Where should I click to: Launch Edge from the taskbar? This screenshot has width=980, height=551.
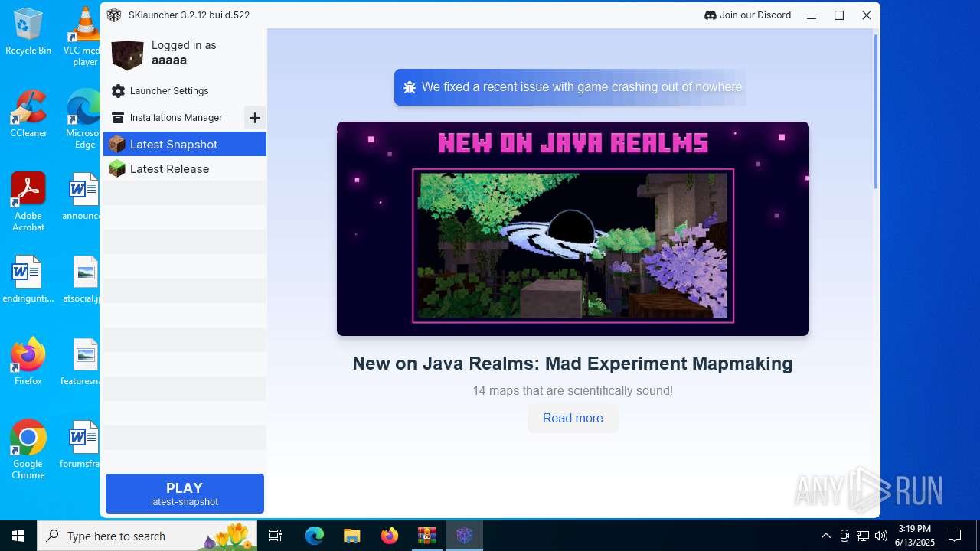click(315, 536)
